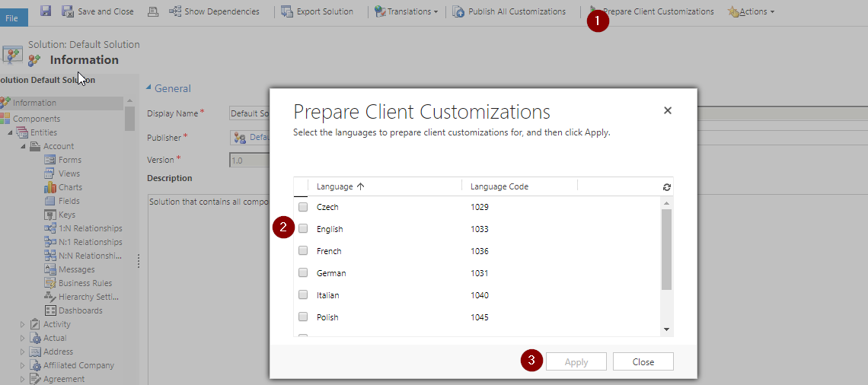Click the language list scroll down arrow
This screenshot has width=868, height=385.
666,329
